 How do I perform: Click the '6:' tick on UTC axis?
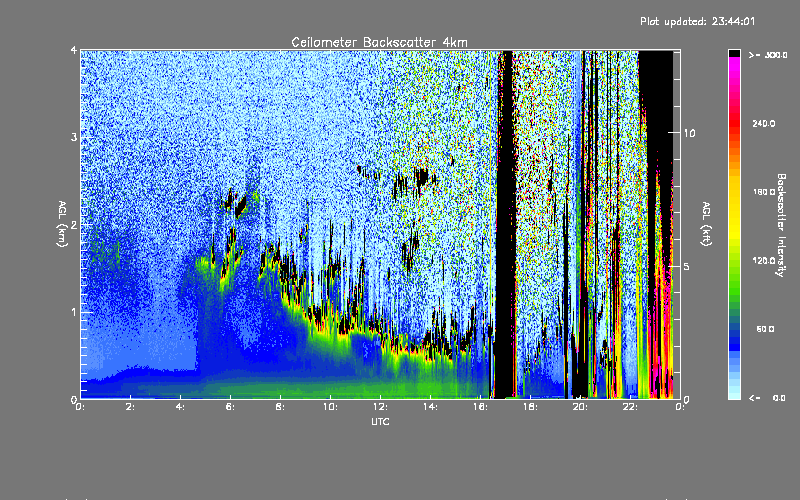(230, 407)
